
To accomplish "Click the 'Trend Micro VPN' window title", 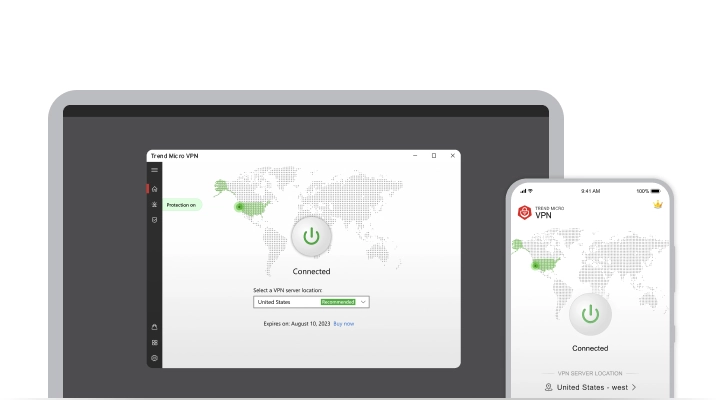I will click(174, 156).
